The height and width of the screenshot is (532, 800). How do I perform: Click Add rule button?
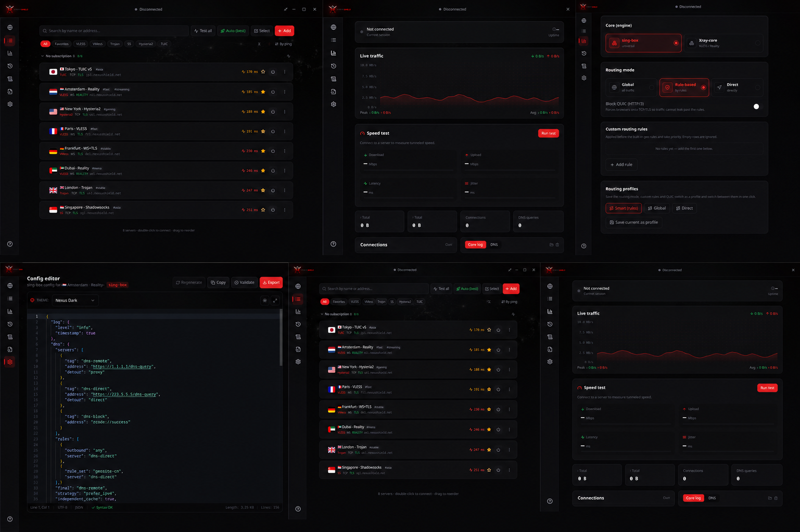point(621,164)
